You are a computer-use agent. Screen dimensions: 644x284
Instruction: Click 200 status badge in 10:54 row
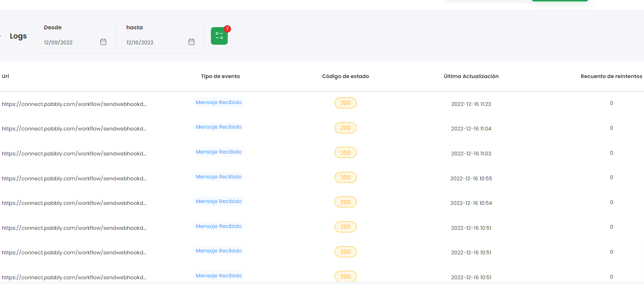pyautogui.click(x=346, y=202)
